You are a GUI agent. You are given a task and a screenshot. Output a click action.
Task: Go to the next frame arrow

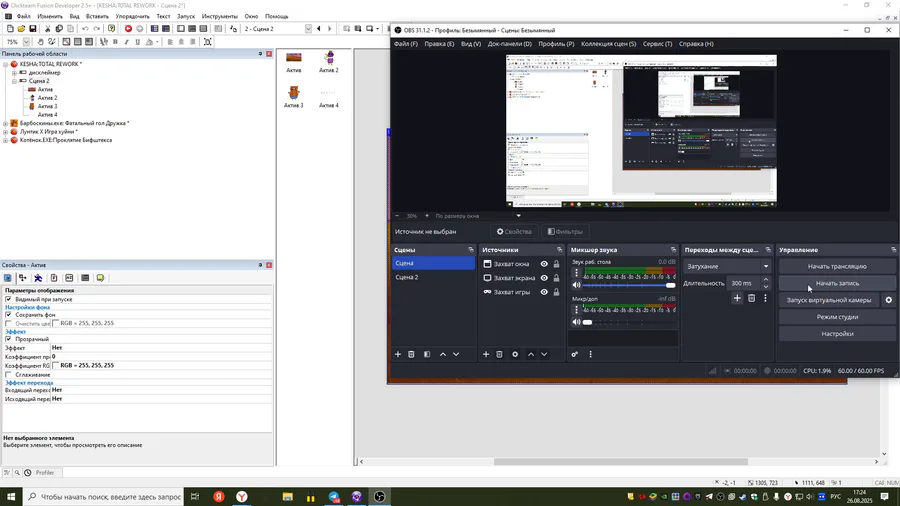point(329,29)
